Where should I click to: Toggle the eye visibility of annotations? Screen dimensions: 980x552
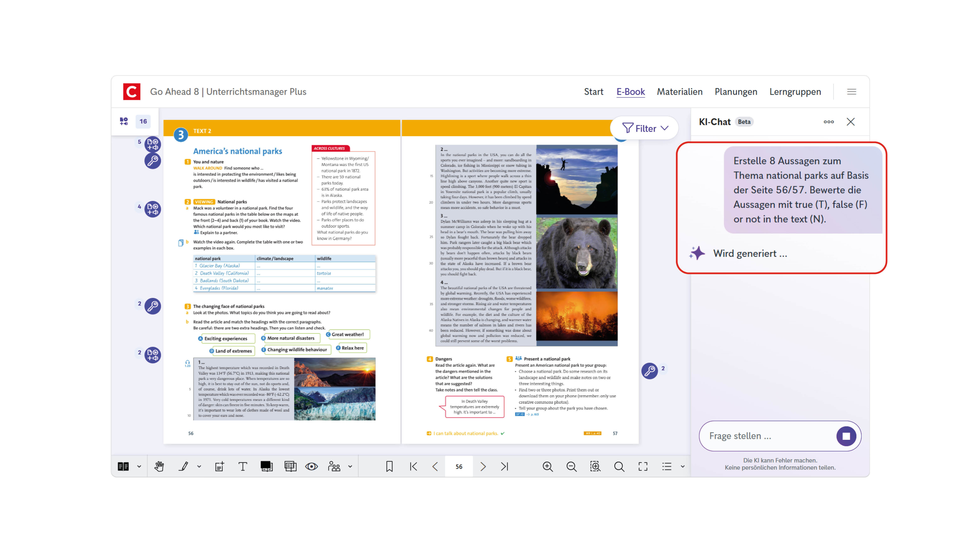(312, 466)
